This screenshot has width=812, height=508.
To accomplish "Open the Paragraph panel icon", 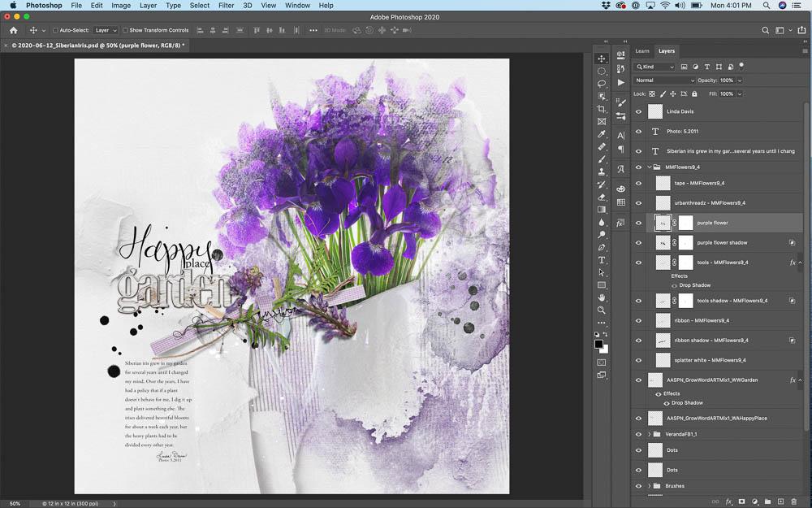I will pos(621,150).
